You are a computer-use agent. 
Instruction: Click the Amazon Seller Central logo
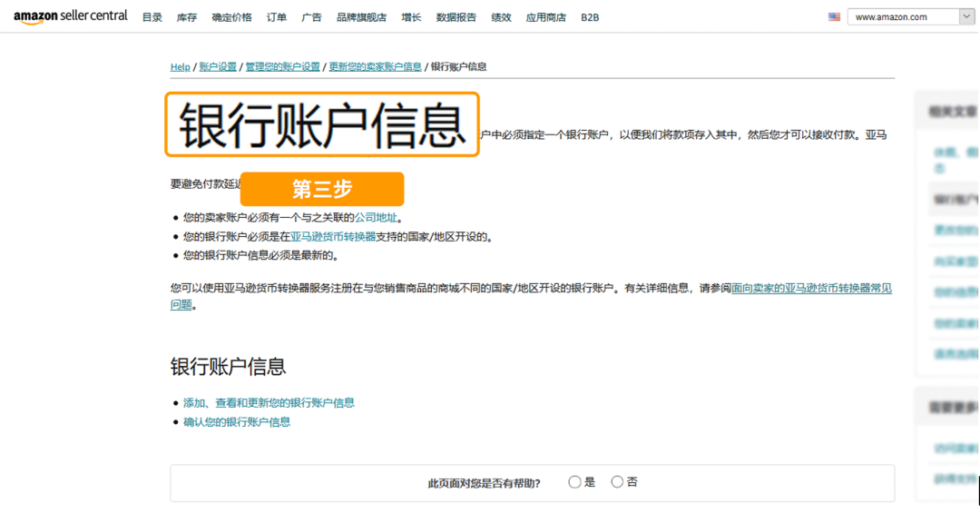70,17
